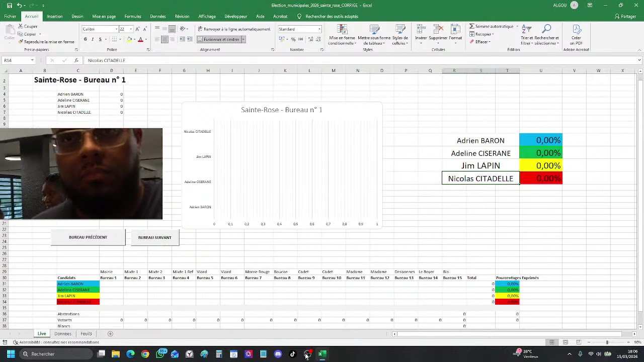Screen dimensions: 644x362
Task: Click the Insérer cells icon
Action: click(x=421, y=29)
